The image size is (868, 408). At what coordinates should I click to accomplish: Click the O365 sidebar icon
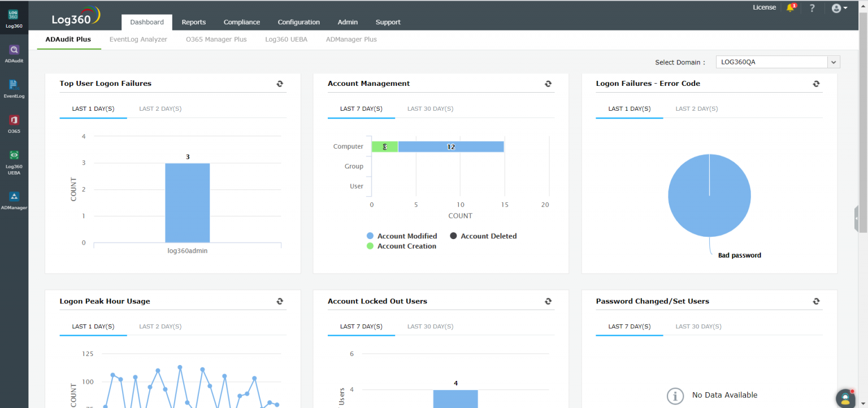[14, 123]
